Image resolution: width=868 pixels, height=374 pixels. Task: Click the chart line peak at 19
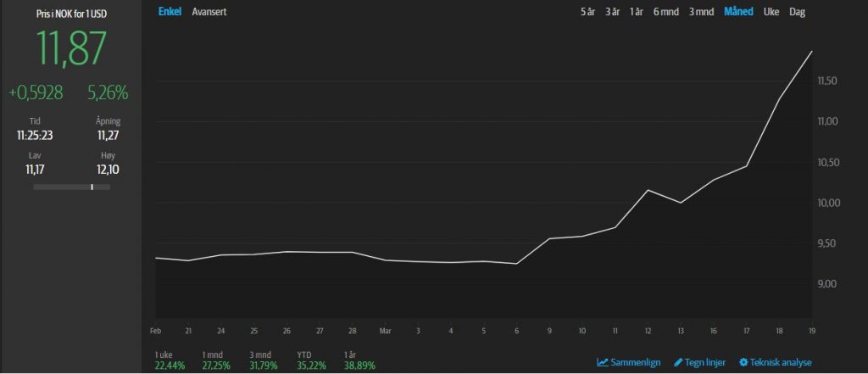pyautogui.click(x=812, y=52)
